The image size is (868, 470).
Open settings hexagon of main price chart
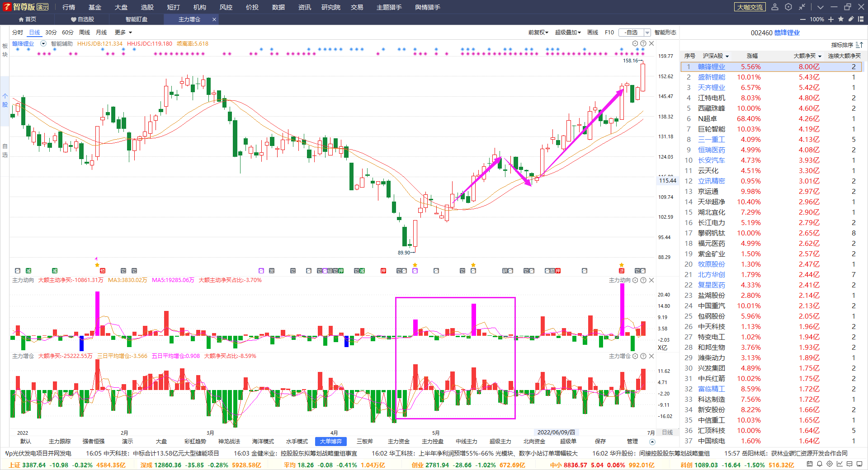tap(635, 43)
